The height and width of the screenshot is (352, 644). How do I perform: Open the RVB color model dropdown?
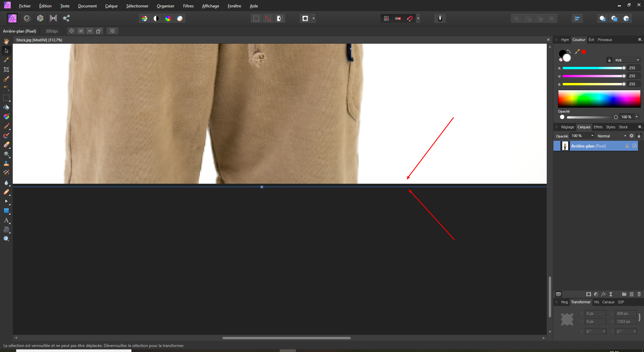[x=627, y=60]
